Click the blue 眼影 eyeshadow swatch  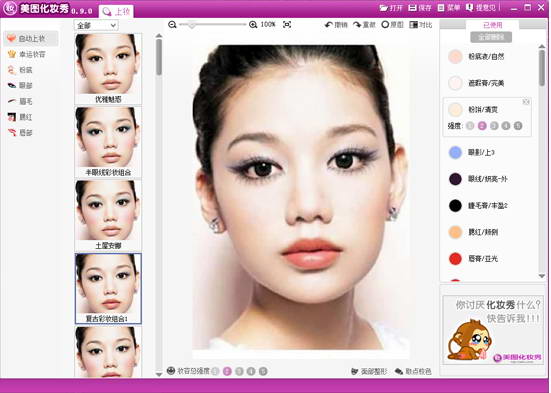(455, 153)
